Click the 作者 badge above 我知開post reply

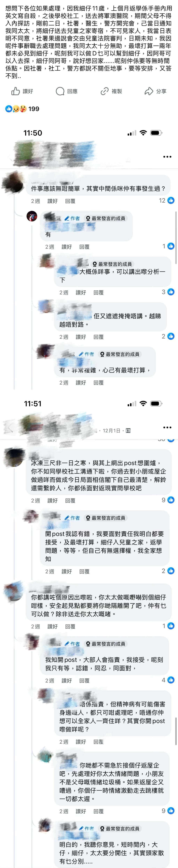(x=72, y=644)
